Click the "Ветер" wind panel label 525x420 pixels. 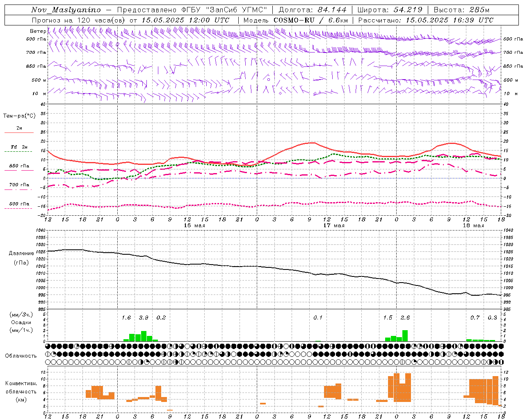[x=38, y=31]
